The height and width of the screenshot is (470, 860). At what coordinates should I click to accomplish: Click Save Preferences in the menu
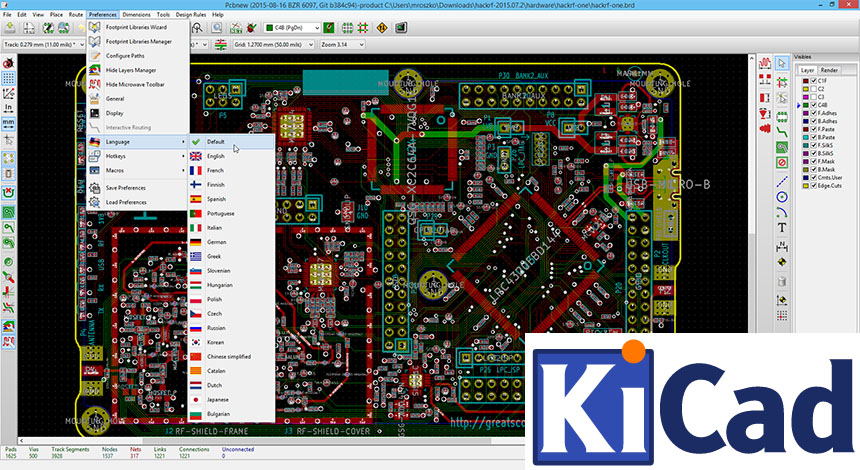[126, 188]
